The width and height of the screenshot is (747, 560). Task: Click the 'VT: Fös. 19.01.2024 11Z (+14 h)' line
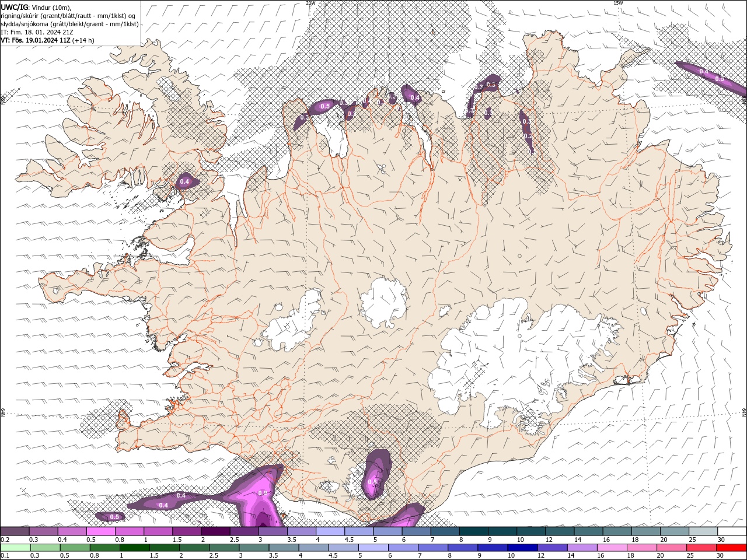[x=47, y=40]
